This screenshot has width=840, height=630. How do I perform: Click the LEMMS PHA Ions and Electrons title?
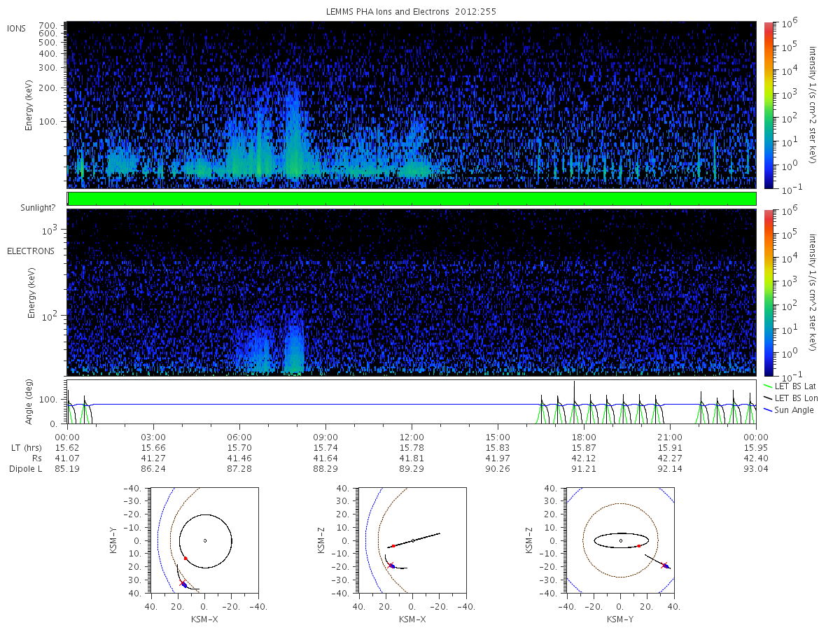412,12
